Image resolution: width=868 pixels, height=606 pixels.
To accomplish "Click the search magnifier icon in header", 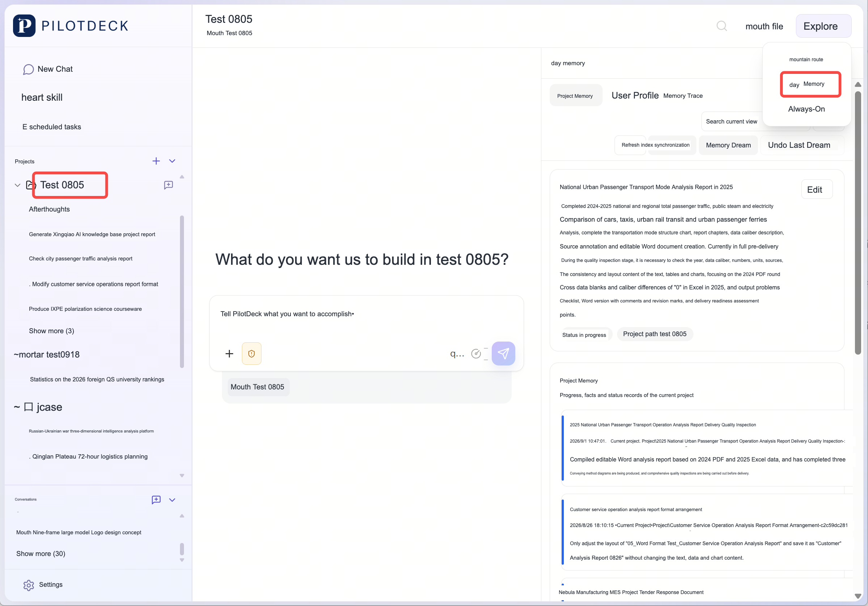I will click(x=721, y=26).
